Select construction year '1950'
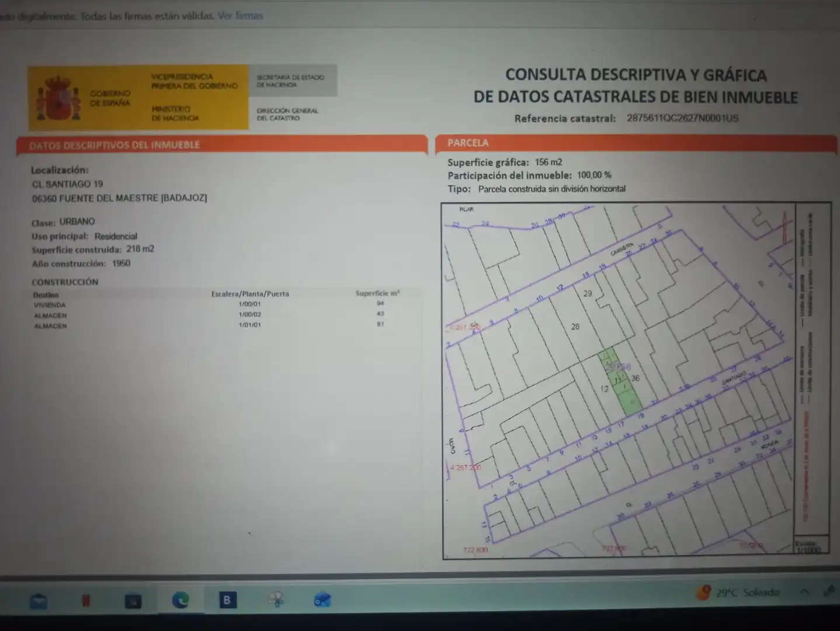Screen dimensions: 840x631 coord(121,263)
